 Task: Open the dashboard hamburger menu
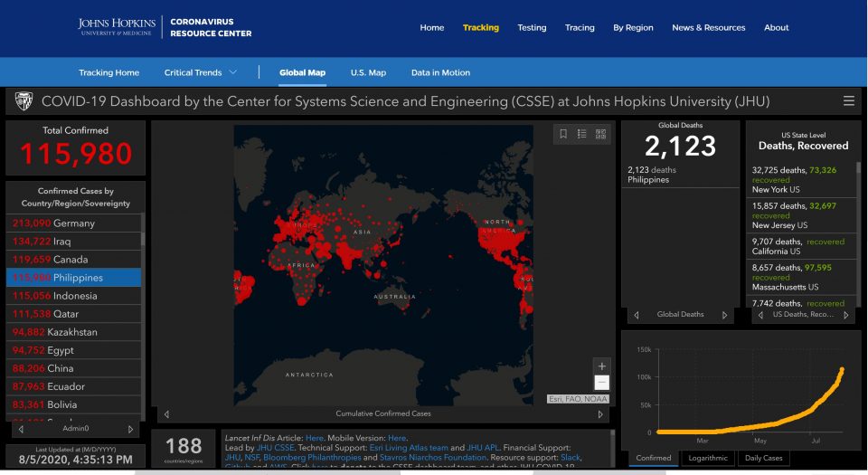click(x=848, y=101)
